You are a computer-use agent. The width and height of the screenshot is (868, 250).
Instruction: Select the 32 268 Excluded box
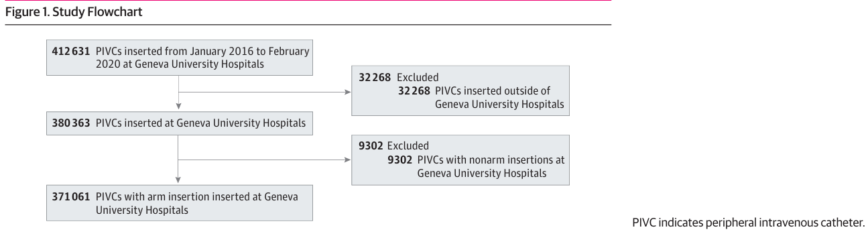461,91
